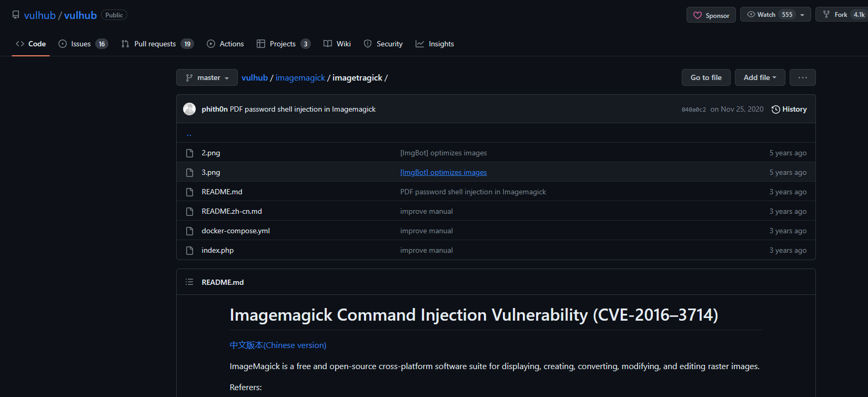Open the Pull requests tab

(157, 44)
